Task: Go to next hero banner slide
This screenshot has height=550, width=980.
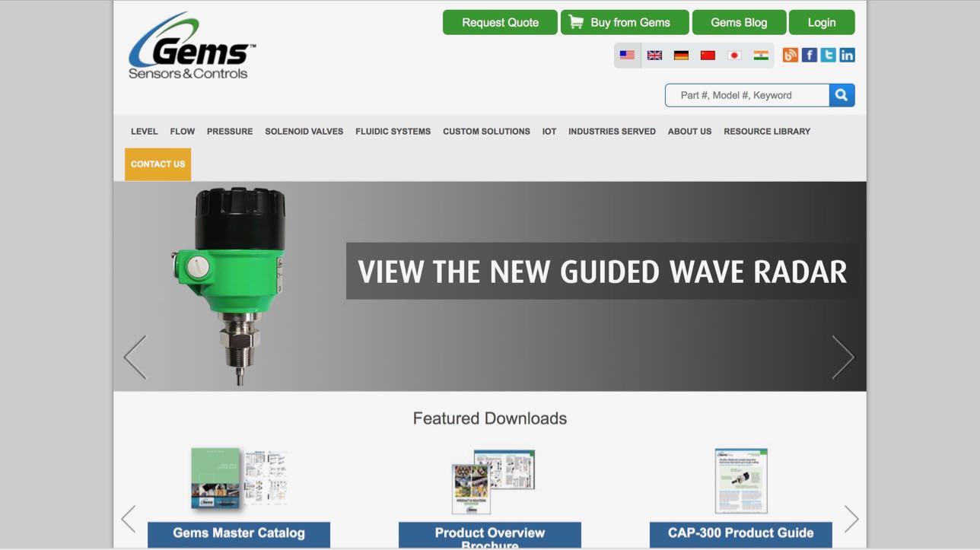Action: click(843, 357)
